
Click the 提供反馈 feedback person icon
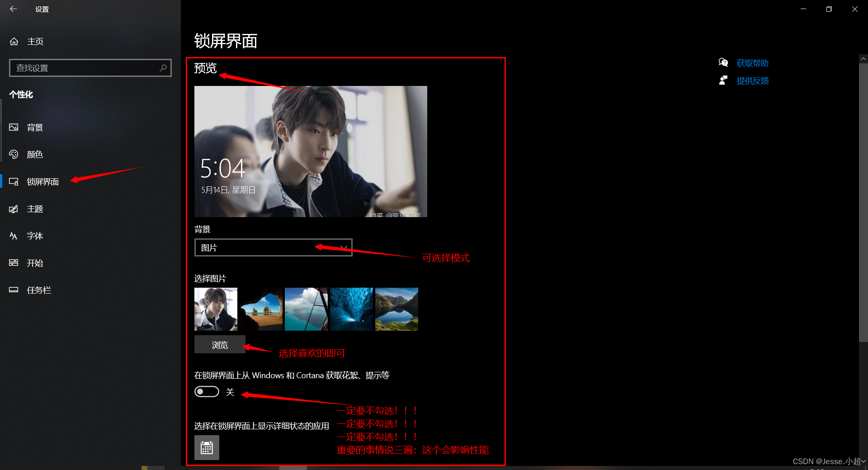723,81
